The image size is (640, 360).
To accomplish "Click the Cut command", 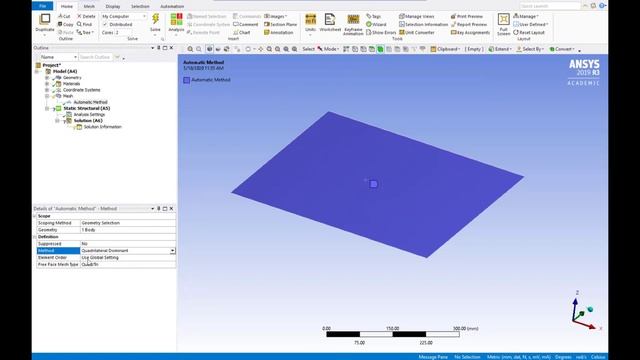I will click(64, 16).
